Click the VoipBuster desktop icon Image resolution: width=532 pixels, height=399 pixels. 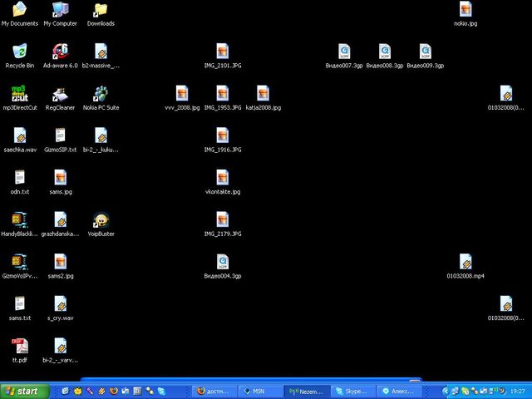point(101,220)
